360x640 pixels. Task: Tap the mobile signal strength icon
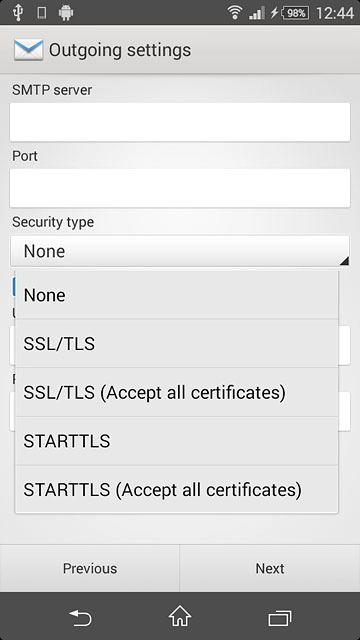pyautogui.click(x=257, y=13)
